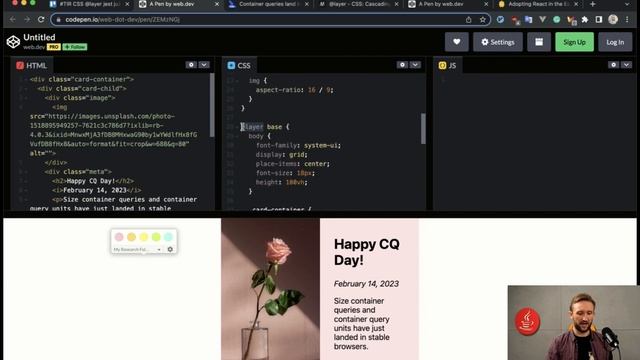Click the 'Happy CQ Day!' preview heading
The height and width of the screenshot is (360, 640).
pyautogui.click(x=367, y=252)
